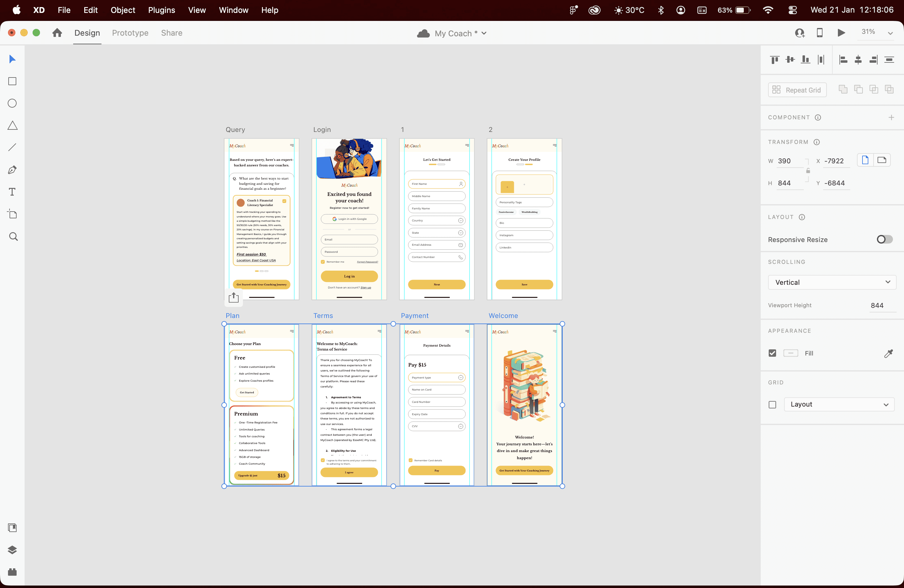Viewport: 904px width, 588px height.
Task: Select the Pen tool
Action: (12, 170)
